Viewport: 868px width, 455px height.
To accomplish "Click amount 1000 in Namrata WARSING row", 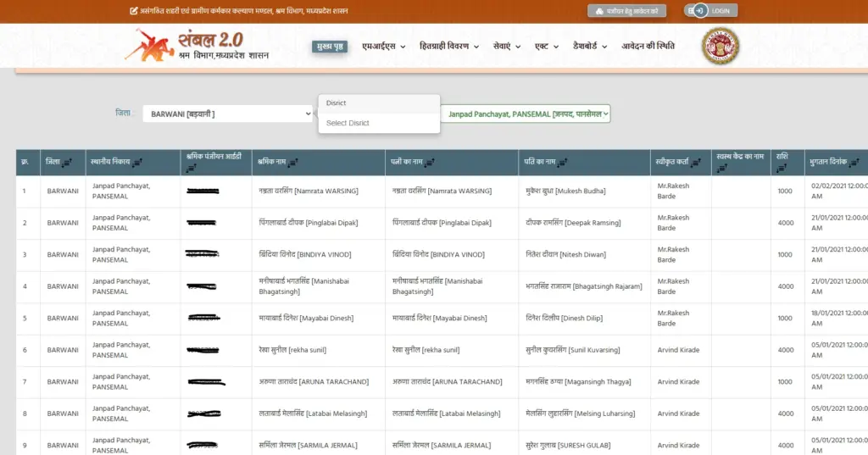I will [x=785, y=191].
